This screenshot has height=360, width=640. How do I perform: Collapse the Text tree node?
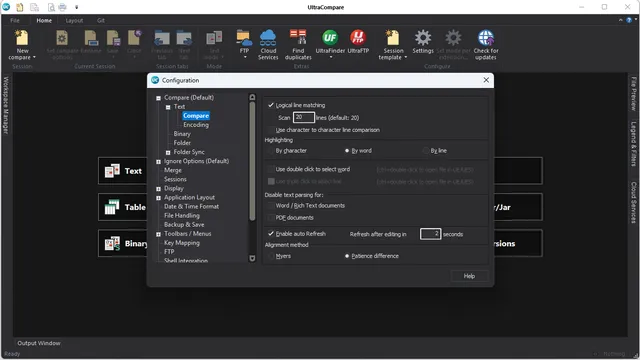coord(168,107)
